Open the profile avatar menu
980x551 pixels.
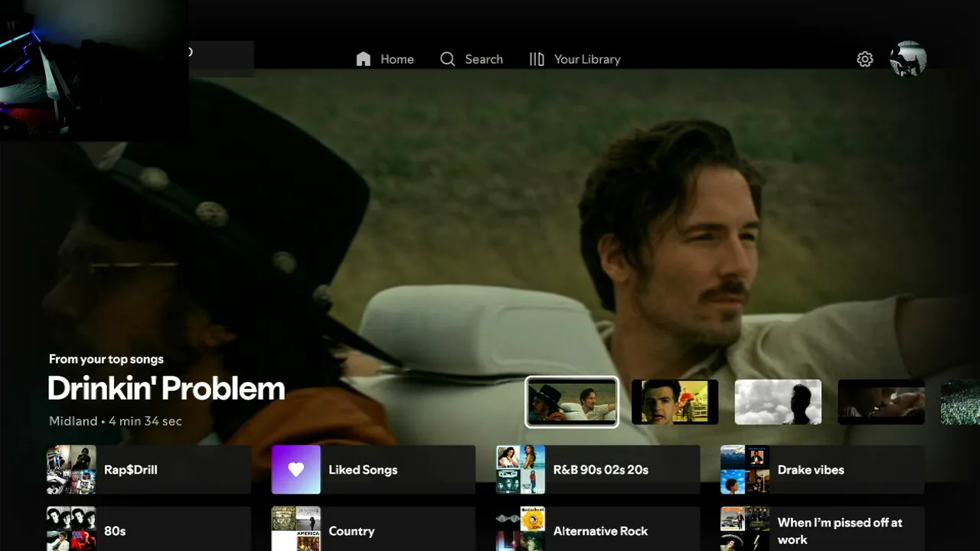pos(908,59)
